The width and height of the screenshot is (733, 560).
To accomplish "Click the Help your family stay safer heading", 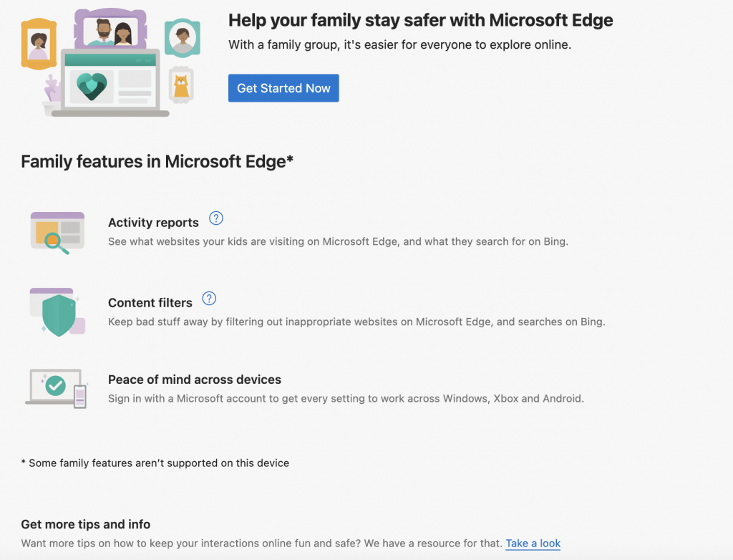I will 421,20.
